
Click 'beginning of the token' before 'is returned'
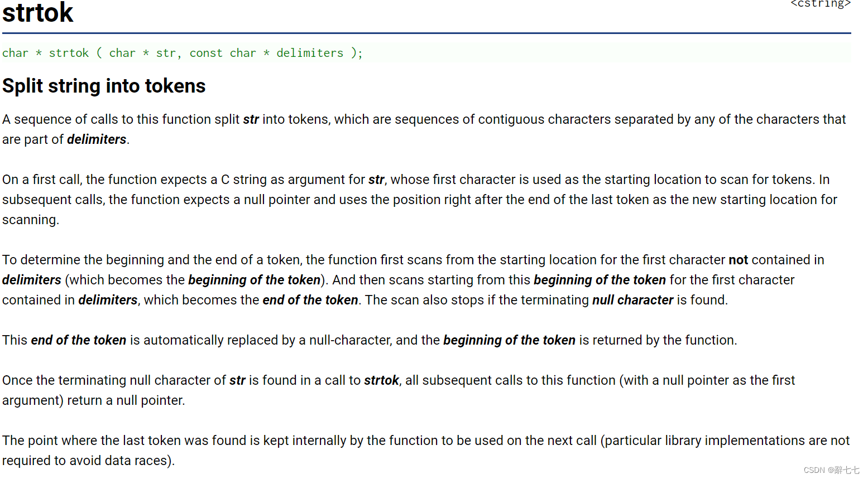point(509,340)
